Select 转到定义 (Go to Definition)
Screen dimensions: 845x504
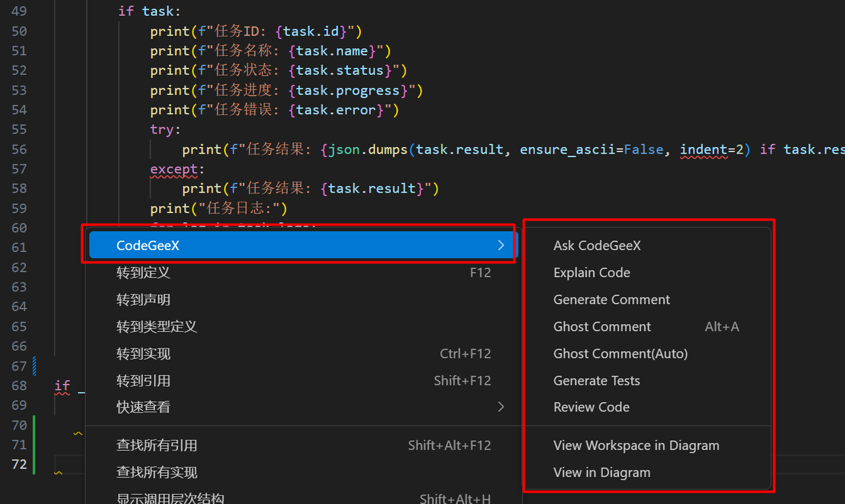pyautogui.click(x=143, y=272)
